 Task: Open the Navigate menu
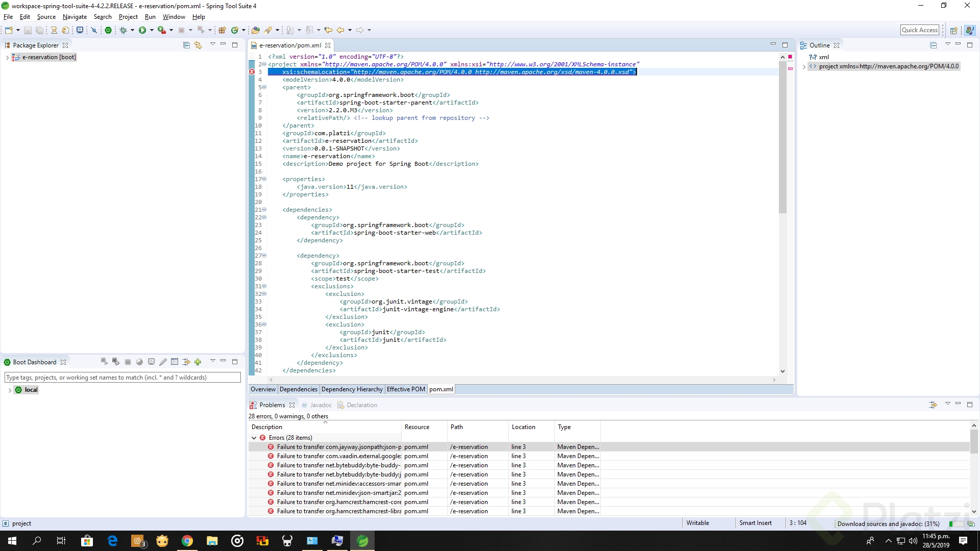tap(75, 17)
